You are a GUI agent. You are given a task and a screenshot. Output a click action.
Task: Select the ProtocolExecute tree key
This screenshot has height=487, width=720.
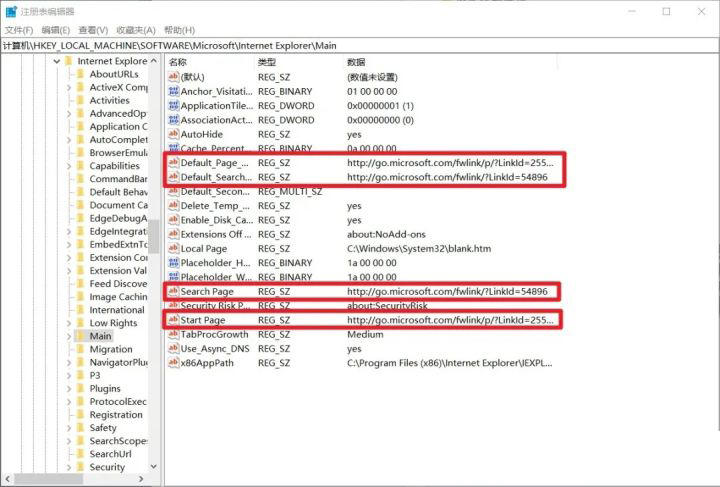click(118, 402)
